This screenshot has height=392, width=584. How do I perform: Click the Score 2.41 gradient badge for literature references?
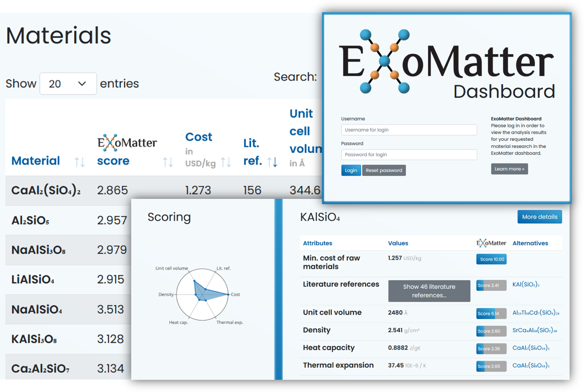pos(490,285)
